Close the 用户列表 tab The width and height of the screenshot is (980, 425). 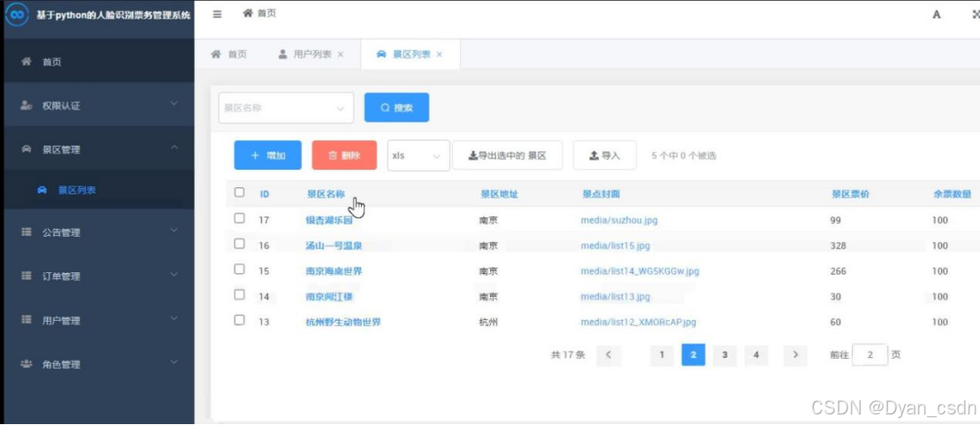[x=341, y=54]
